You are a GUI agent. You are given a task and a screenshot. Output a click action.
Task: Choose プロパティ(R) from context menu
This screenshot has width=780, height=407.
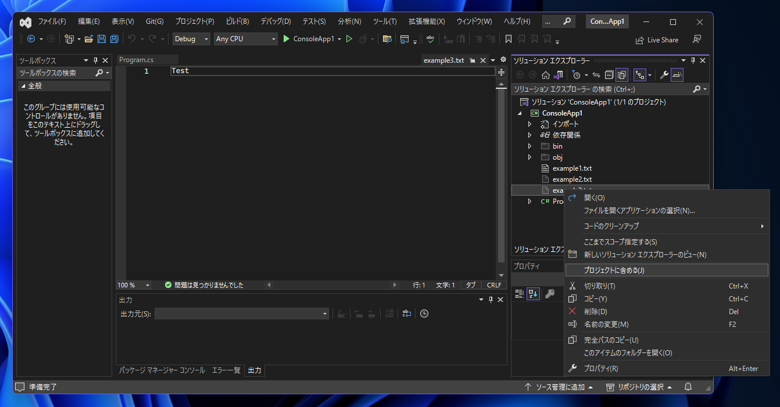click(x=667, y=368)
